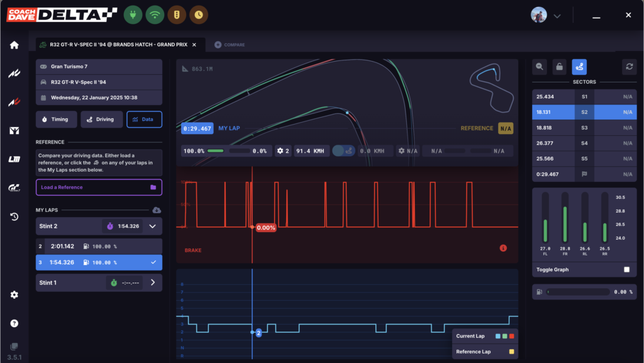Click the gear icon showing gear 2
Screen dimensions: 644x363
(x=280, y=151)
